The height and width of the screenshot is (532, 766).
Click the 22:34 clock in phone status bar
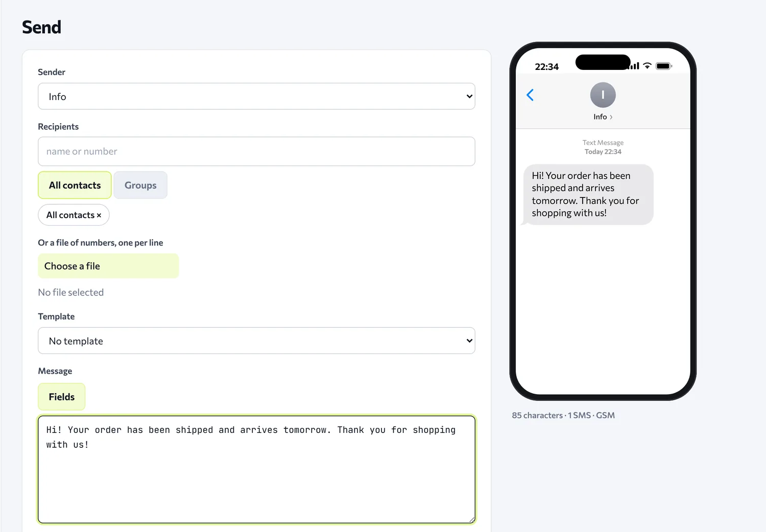click(x=546, y=67)
